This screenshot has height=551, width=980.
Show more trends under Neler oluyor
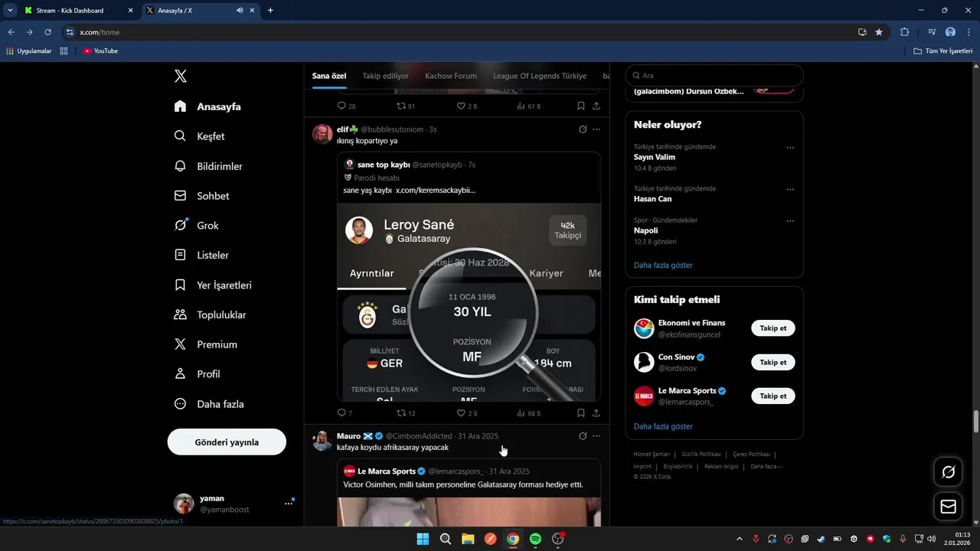pos(663,265)
